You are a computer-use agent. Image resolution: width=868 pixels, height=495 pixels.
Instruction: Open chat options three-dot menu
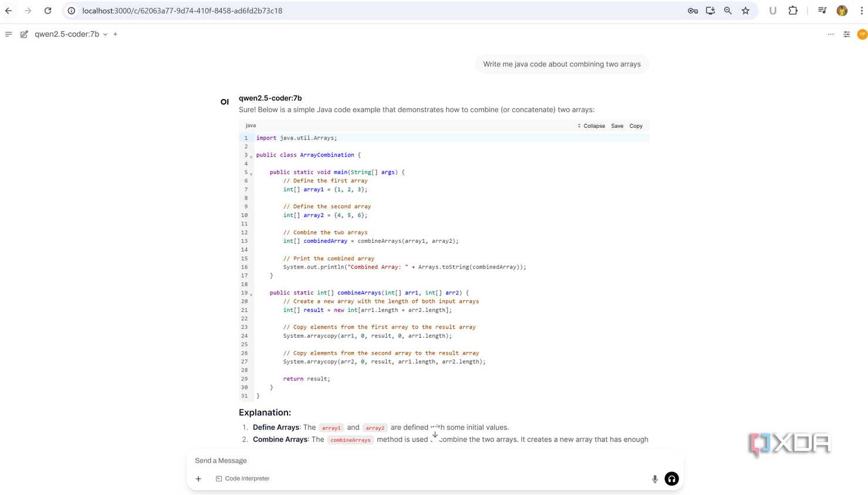point(830,34)
